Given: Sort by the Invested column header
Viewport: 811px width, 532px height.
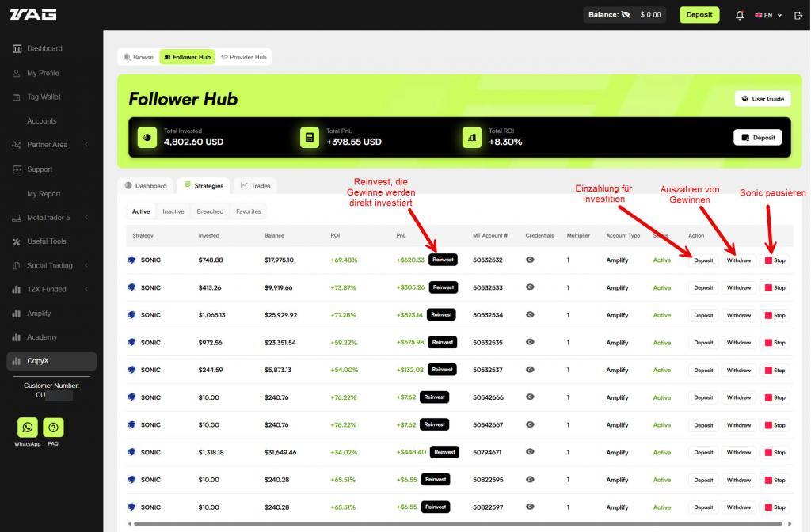Looking at the screenshot, I should tap(209, 236).
